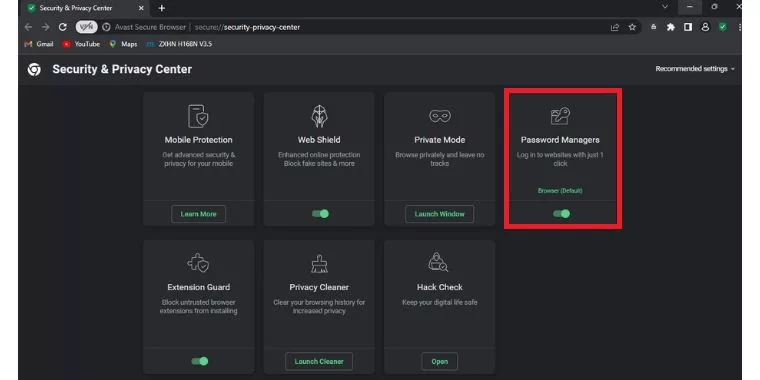Open the Recommended settings dropdown
760x380 pixels.
695,69
